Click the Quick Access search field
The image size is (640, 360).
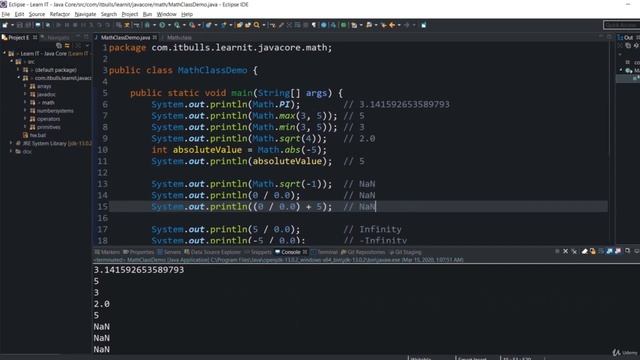[x=621, y=25]
